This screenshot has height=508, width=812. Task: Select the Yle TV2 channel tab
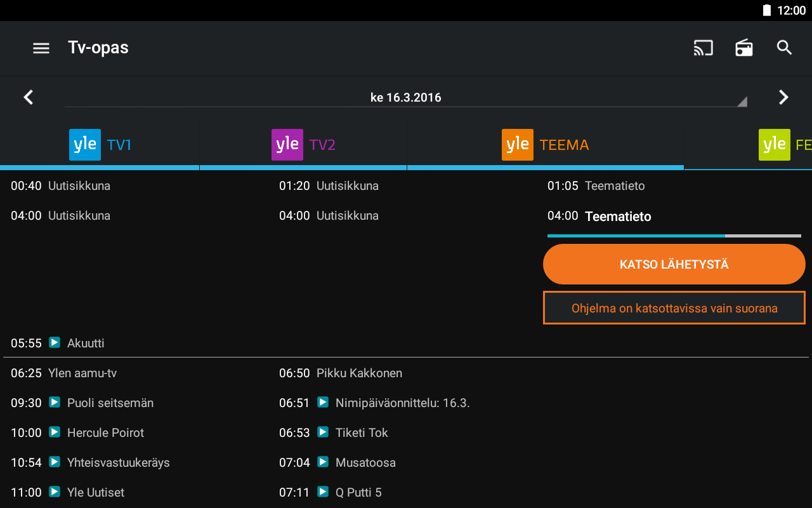pyautogui.click(x=303, y=145)
